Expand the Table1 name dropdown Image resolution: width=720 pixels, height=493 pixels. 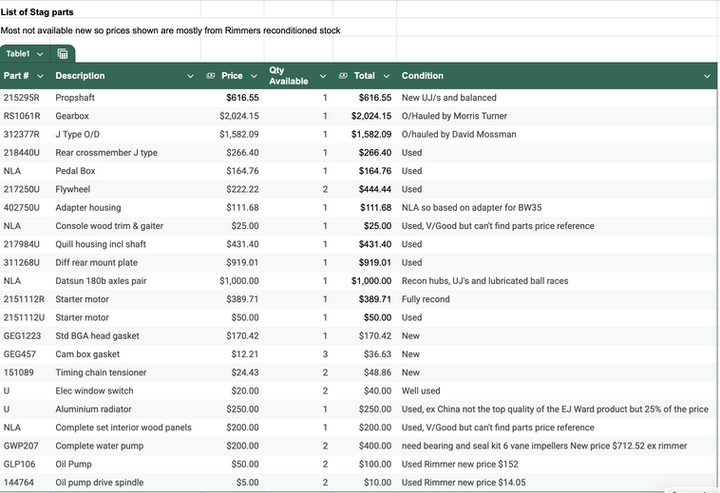(40, 54)
